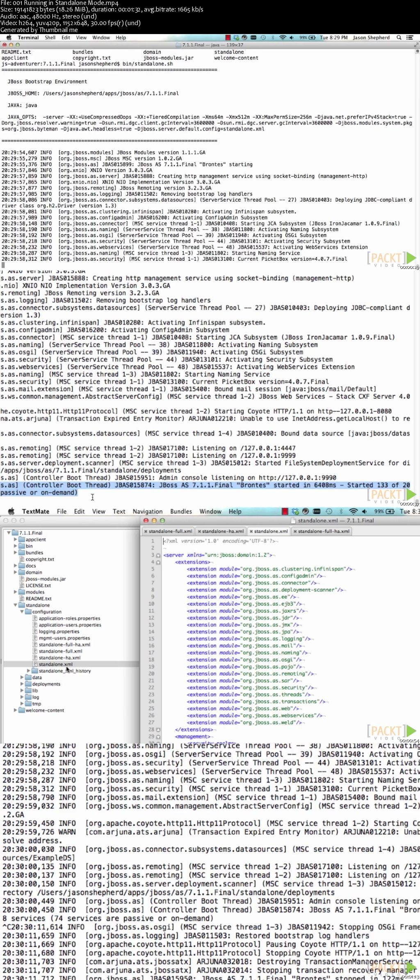Close the standalone.xml tab via its x icon
The height and width of the screenshot is (980, 420).
click(251, 531)
